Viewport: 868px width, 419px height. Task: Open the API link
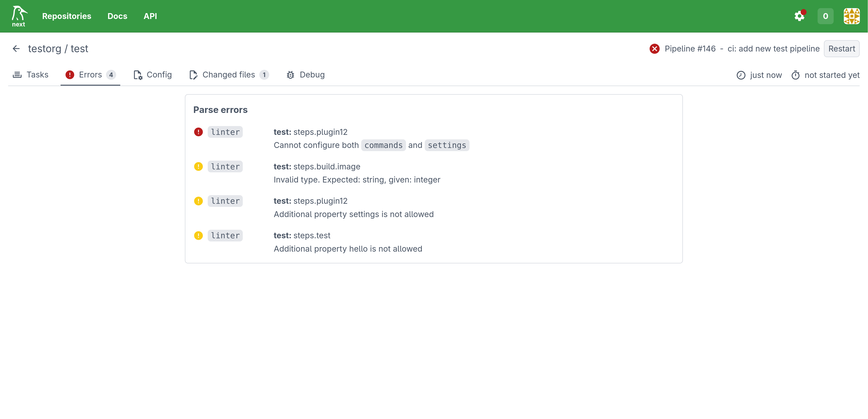[x=150, y=16]
